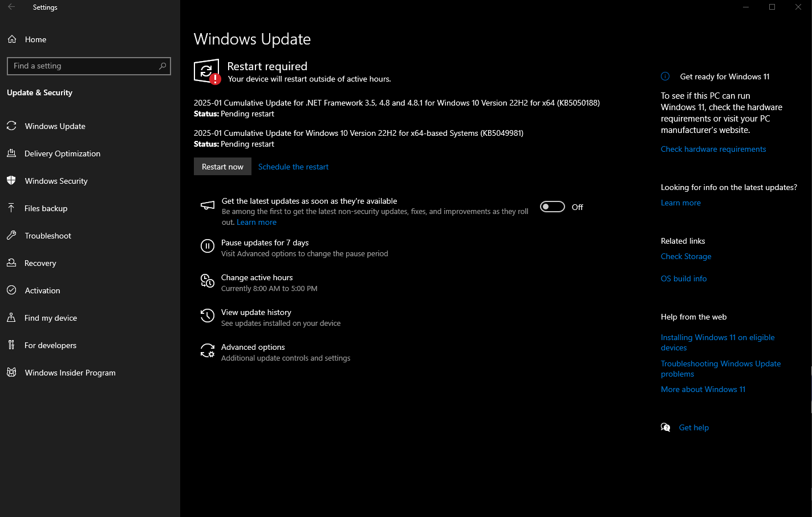Screen dimensions: 812x517
Task: Click the back arrow in Settings title bar
Action: pyautogui.click(x=11, y=7)
